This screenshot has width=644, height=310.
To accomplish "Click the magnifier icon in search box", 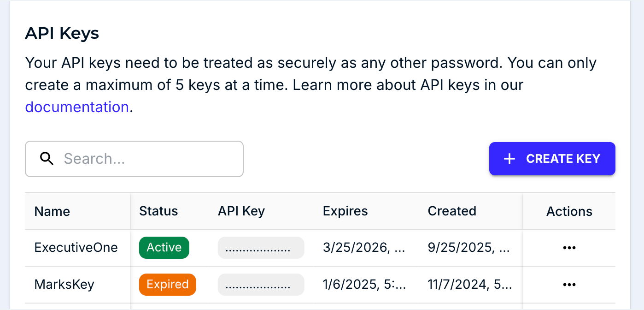I will 47,159.
